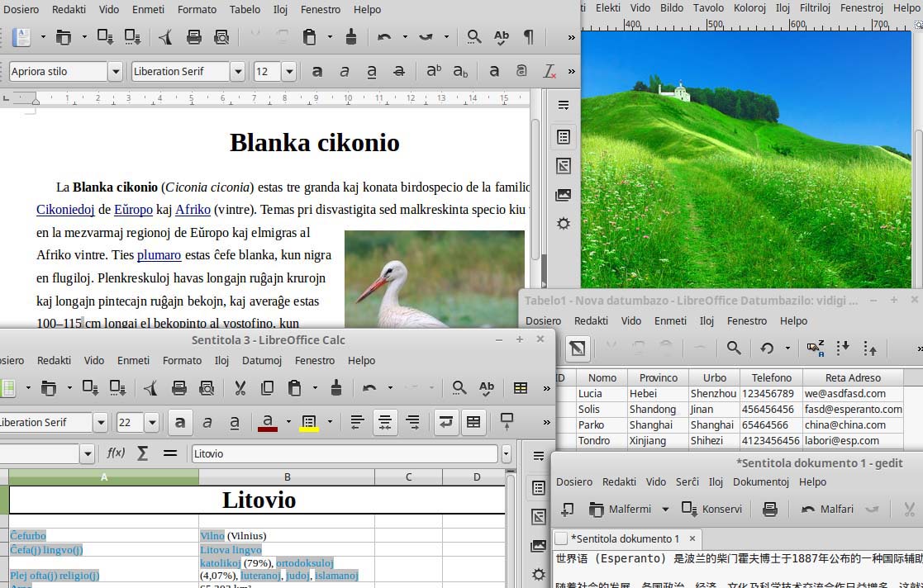923x588 pixels.
Task: Toggle Underline in the Writer formatting bar
Action: [372, 71]
